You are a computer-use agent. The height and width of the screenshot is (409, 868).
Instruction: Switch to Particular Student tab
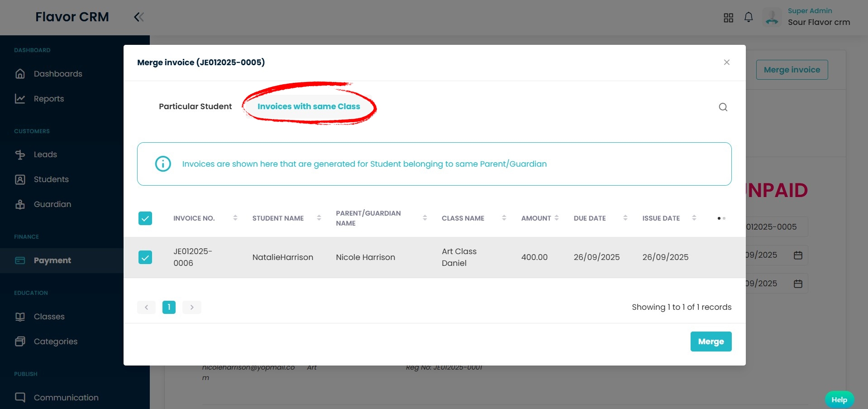pyautogui.click(x=195, y=106)
